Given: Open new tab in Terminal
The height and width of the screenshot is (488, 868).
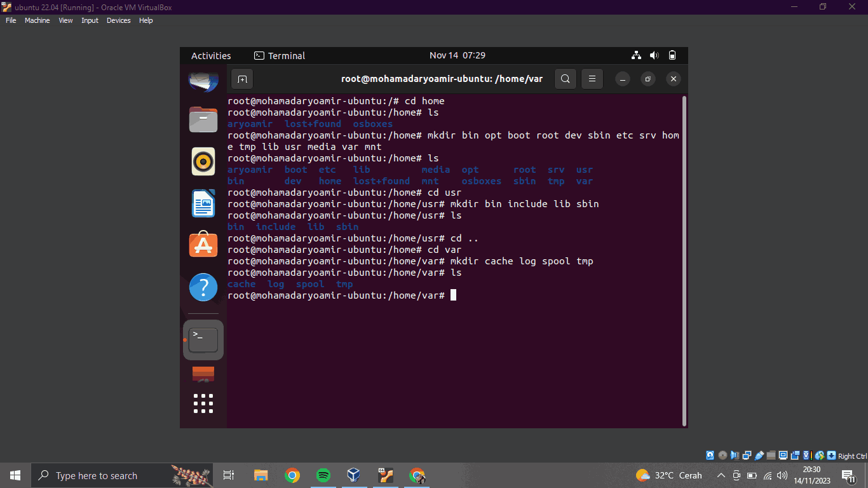Looking at the screenshot, I should (x=242, y=79).
